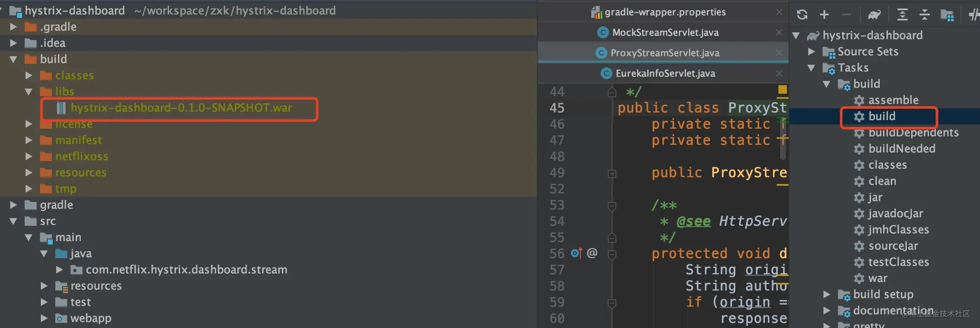Click the @see Javadoc tag link
Viewport: 980px width, 328px height.
pos(693,221)
